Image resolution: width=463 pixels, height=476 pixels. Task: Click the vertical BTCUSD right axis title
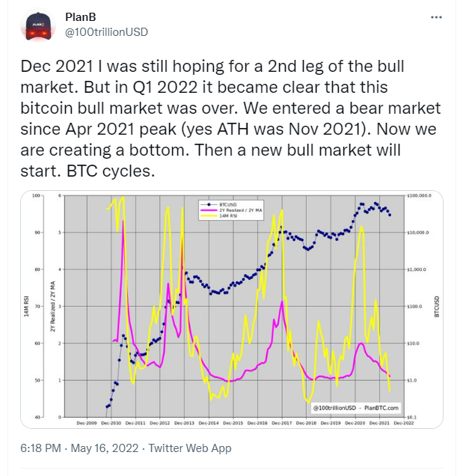(437, 307)
